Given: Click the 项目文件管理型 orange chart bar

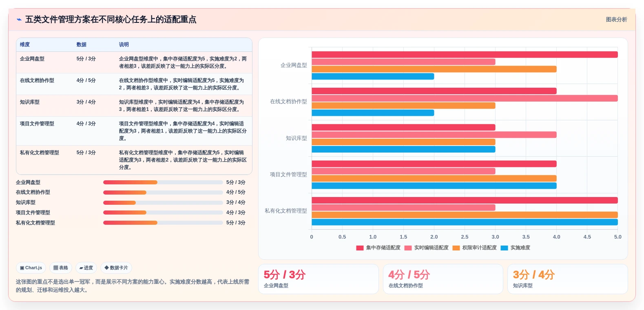Looking at the screenshot, I should pos(434,178).
